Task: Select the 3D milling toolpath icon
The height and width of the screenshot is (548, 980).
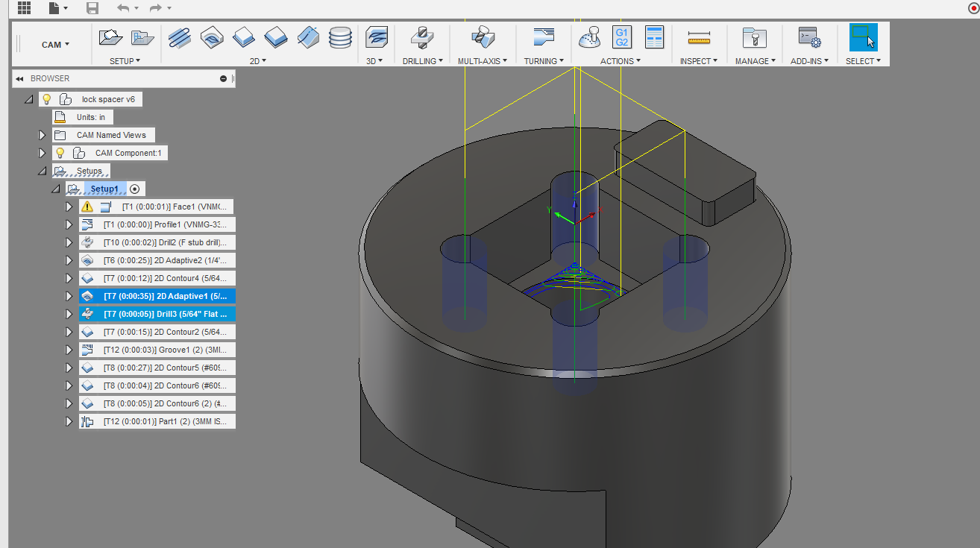Action: tap(376, 36)
